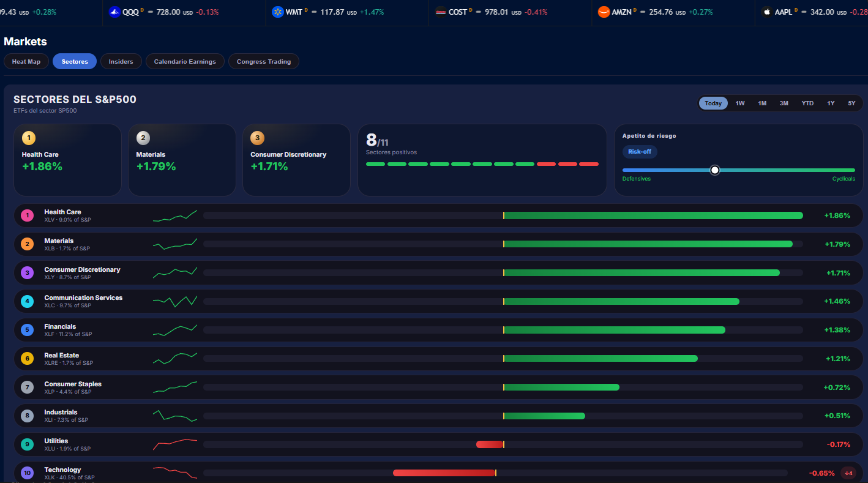
Task: Switch to the 1Y time range
Action: click(x=831, y=103)
